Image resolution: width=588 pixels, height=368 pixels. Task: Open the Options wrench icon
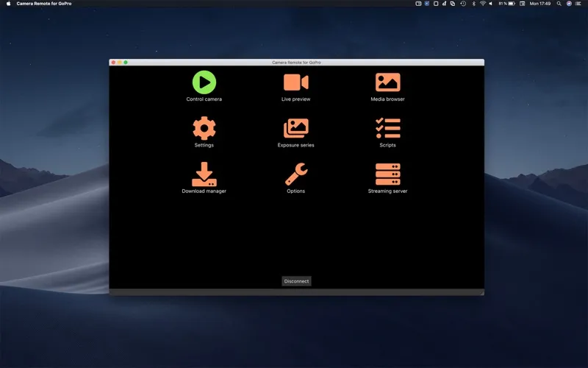coord(296,174)
